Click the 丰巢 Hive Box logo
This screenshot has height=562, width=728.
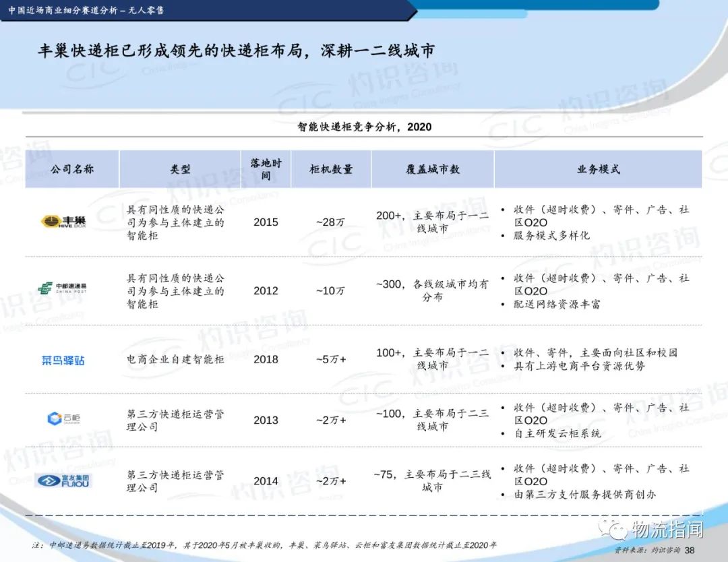pyautogui.click(x=63, y=222)
